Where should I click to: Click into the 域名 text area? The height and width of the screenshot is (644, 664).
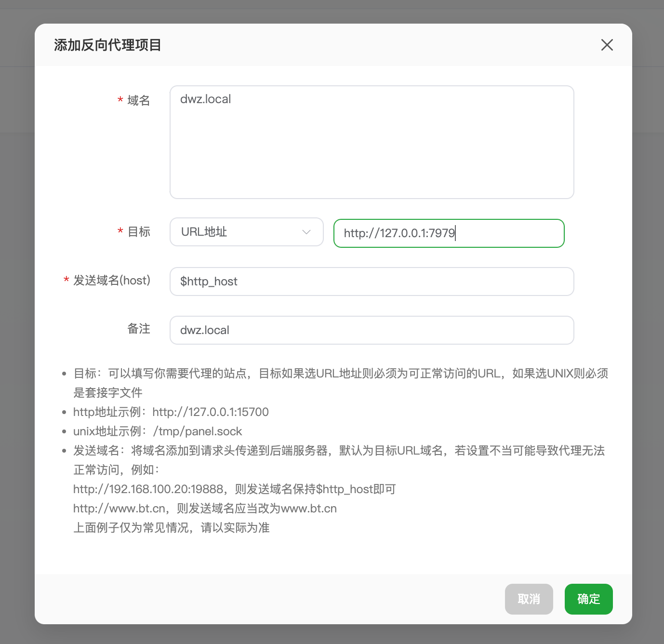click(x=372, y=142)
